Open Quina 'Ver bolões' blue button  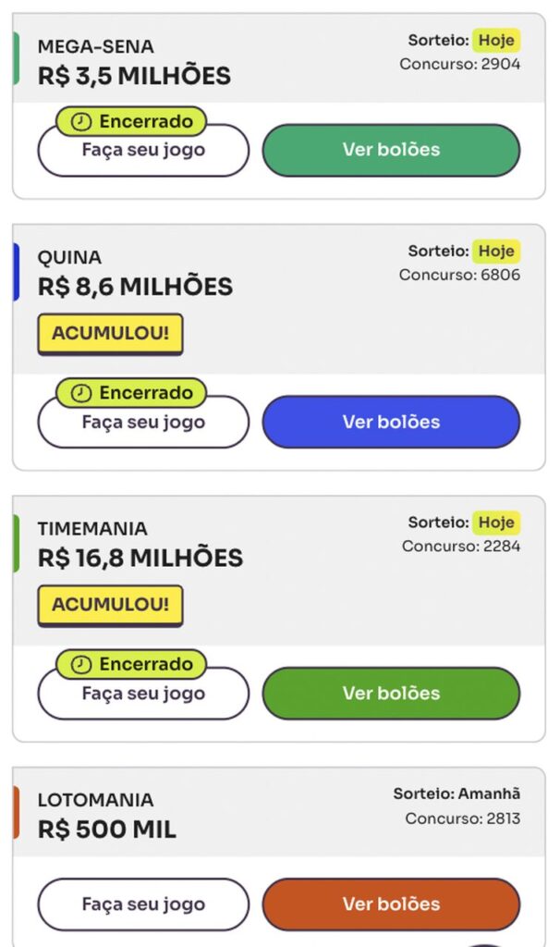(391, 422)
